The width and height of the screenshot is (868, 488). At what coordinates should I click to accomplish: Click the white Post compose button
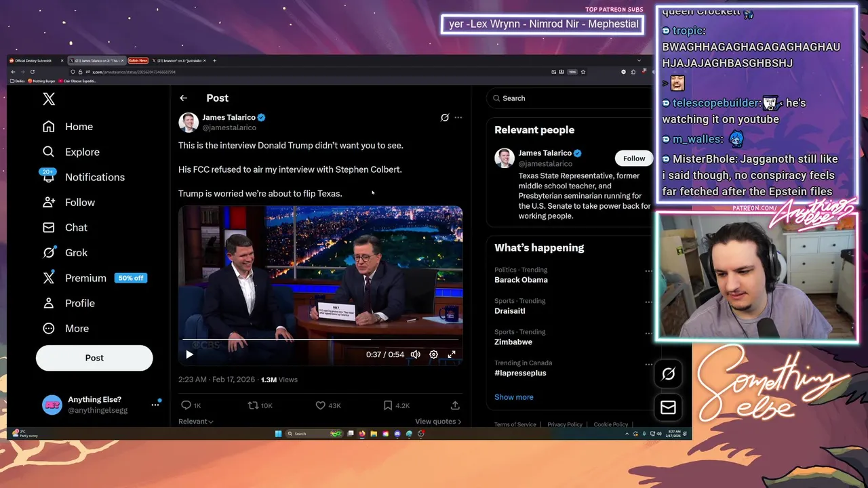pos(94,358)
